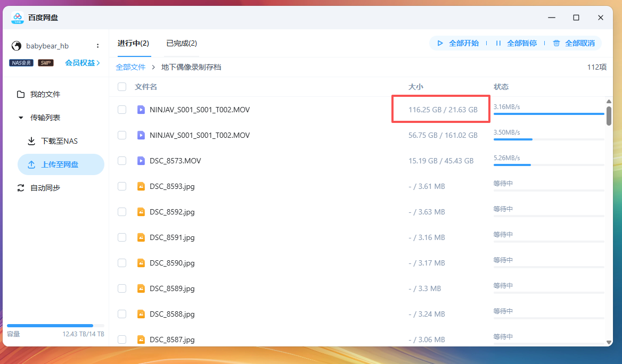The image size is (622, 364).
Task: Check the box for DSC_8590.jpg
Action: tap(122, 263)
